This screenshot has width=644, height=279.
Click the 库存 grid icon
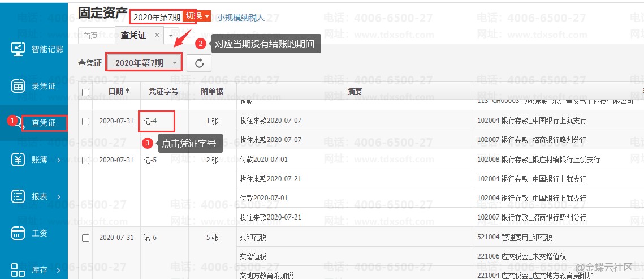tap(18, 269)
